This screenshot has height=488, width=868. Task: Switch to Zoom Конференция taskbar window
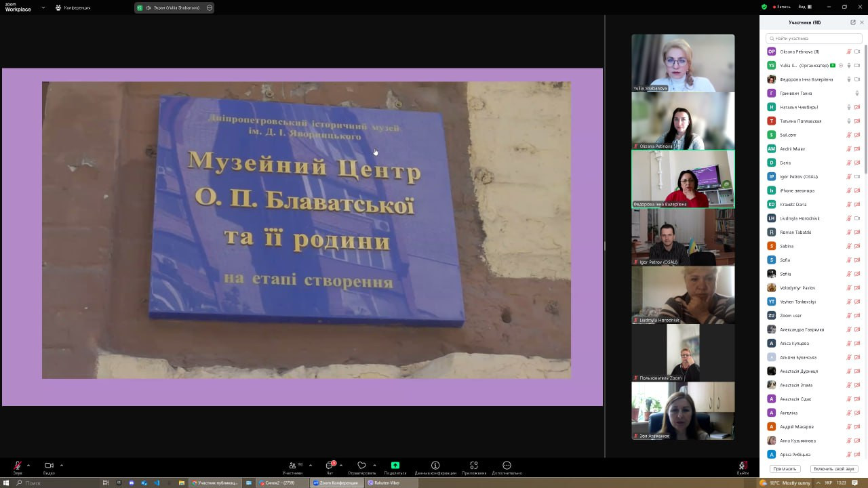pos(336,483)
